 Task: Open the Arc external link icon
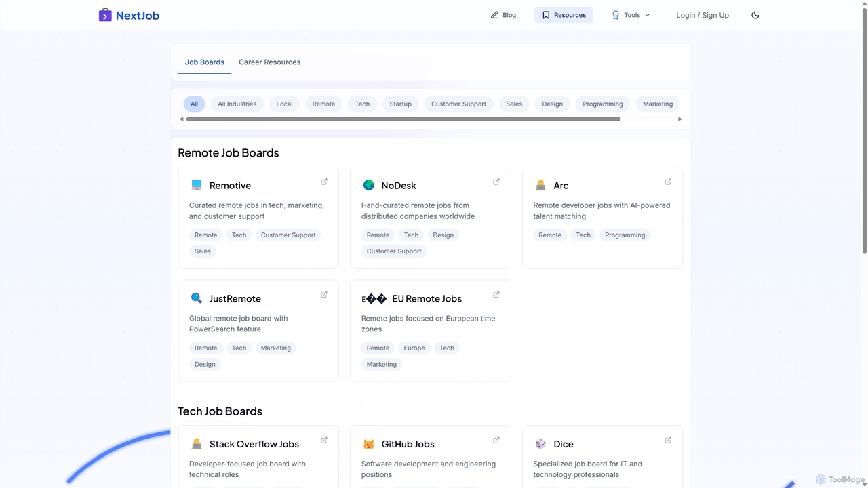pyautogui.click(x=668, y=182)
